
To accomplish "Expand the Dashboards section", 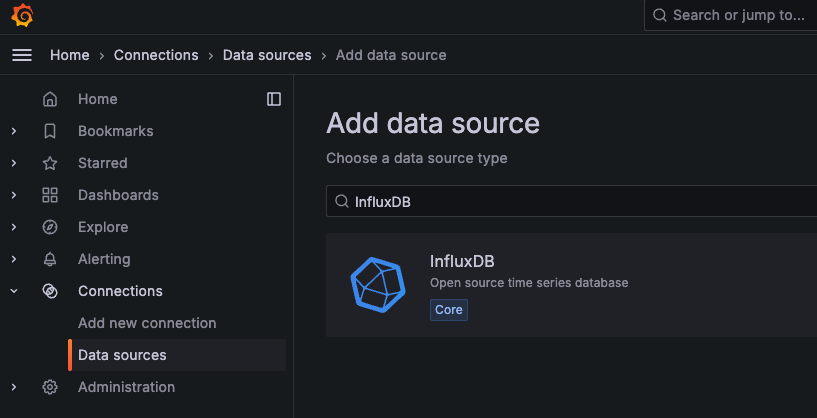I will click(x=14, y=195).
